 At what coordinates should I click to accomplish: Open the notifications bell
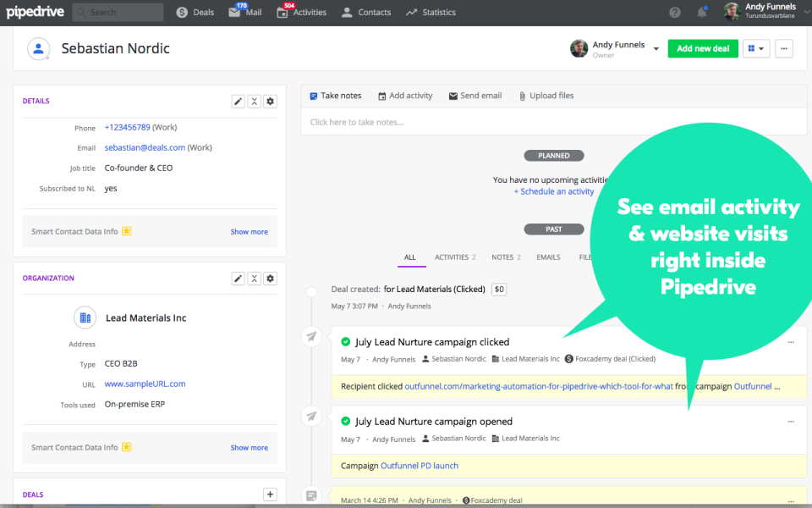701,13
